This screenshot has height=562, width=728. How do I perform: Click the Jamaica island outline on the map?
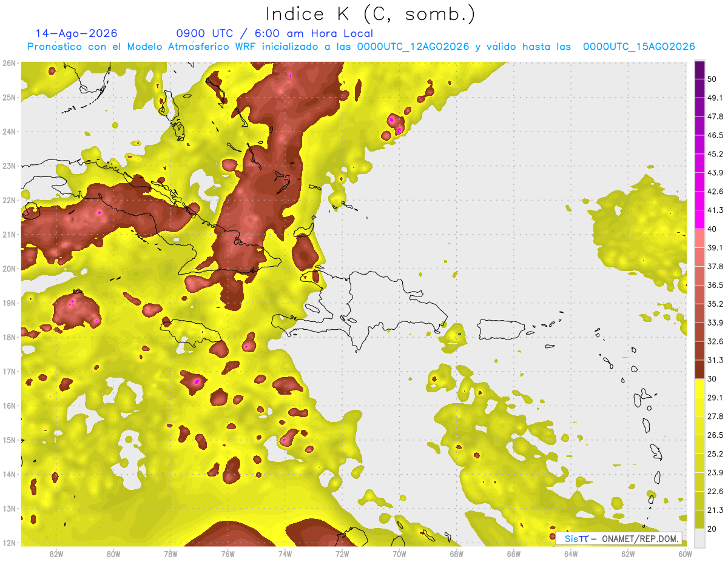(x=192, y=333)
